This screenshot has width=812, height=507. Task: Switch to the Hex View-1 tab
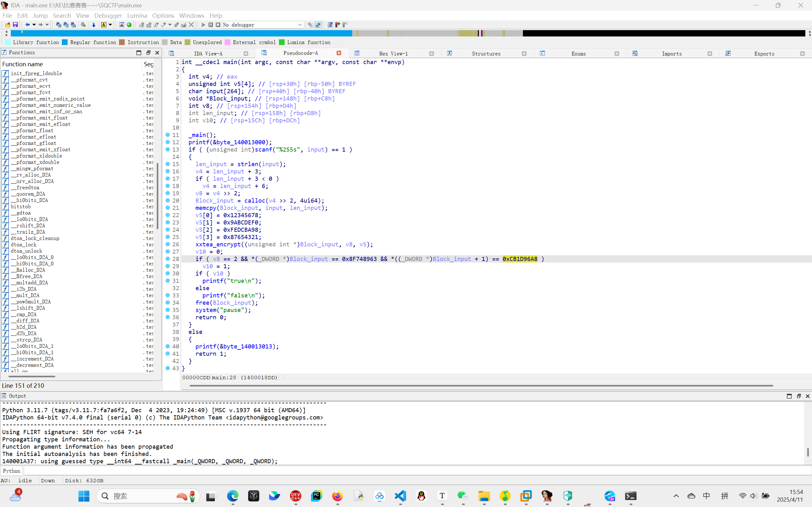click(x=393, y=54)
